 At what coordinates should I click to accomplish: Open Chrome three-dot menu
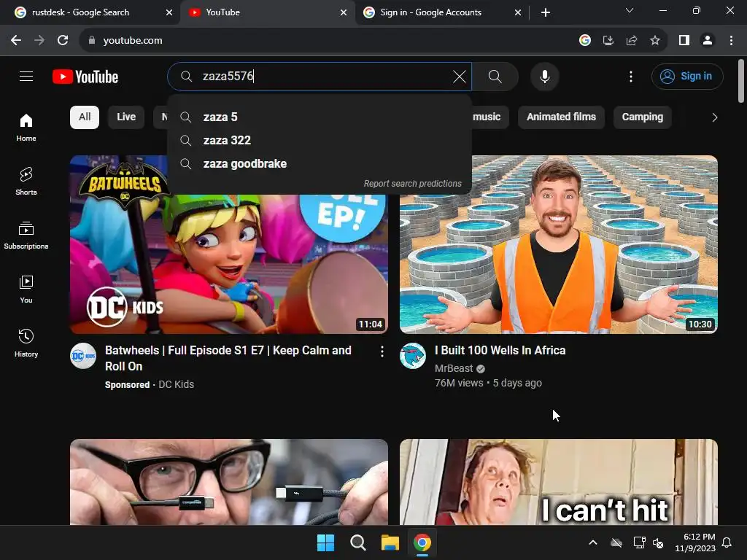click(731, 41)
